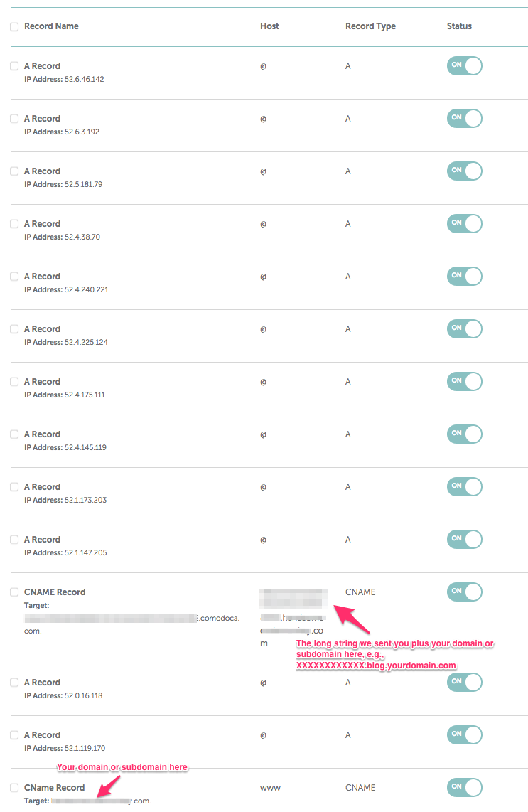Viewport: 528px width, 812px height.
Task: Disable the 52.5.181.79 record status toggle
Action: 464,171
